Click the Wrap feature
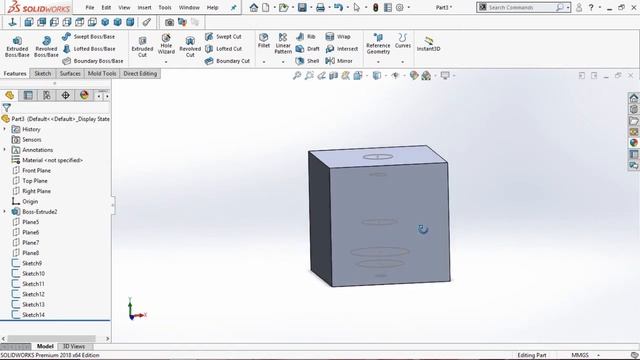Screen dimensions: 640x360 point(338,36)
